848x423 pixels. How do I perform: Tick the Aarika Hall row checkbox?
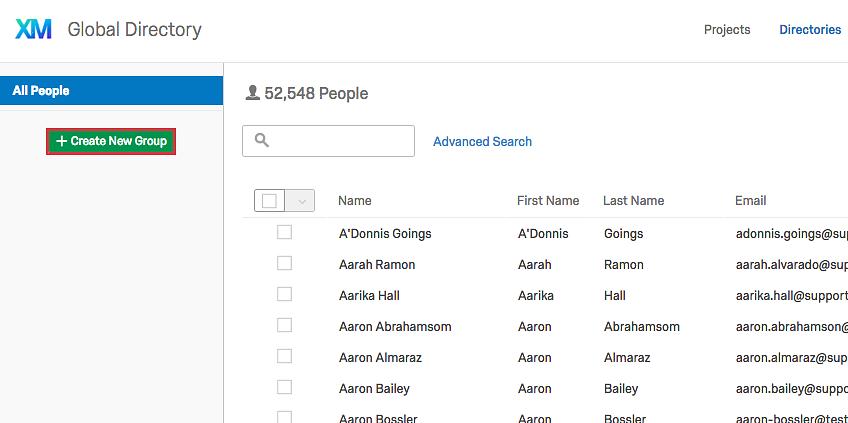(284, 295)
